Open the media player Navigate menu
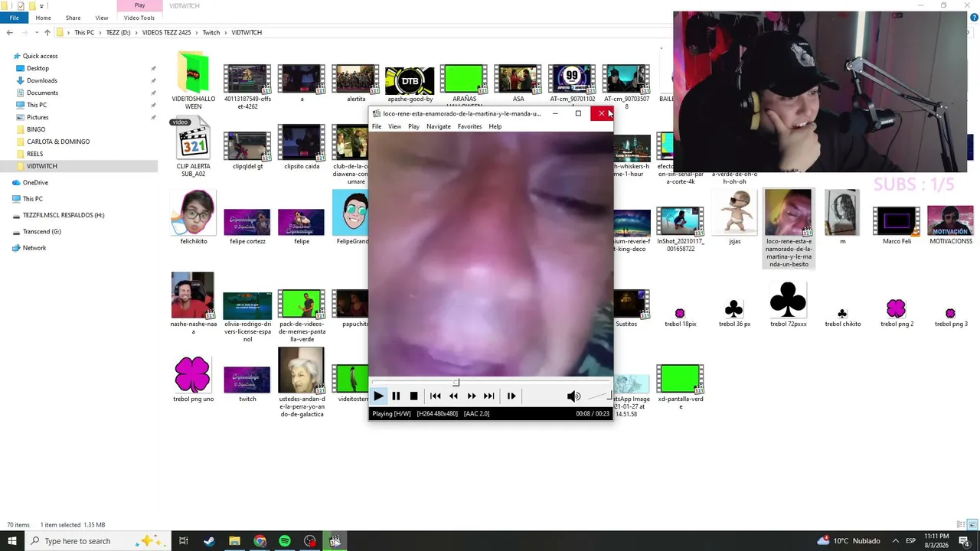Image resolution: width=980 pixels, height=551 pixels. pos(439,126)
